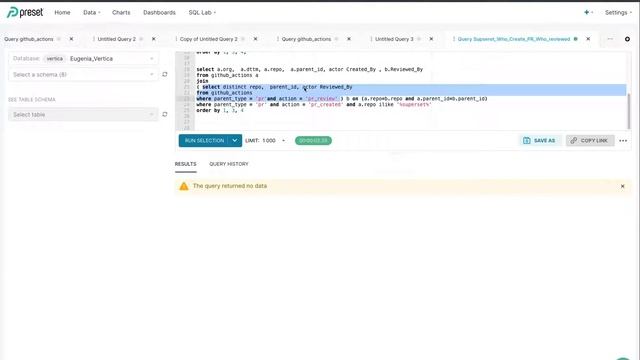Click the 'SEE TABLE SCHEMA' label
The height and width of the screenshot is (360, 640).
pos(32,100)
